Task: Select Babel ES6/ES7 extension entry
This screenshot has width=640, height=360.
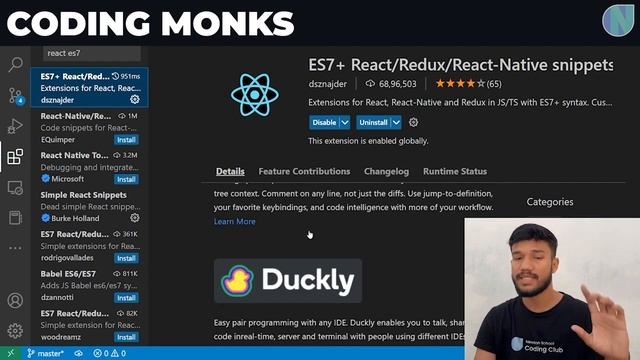Action: pos(89,286)
